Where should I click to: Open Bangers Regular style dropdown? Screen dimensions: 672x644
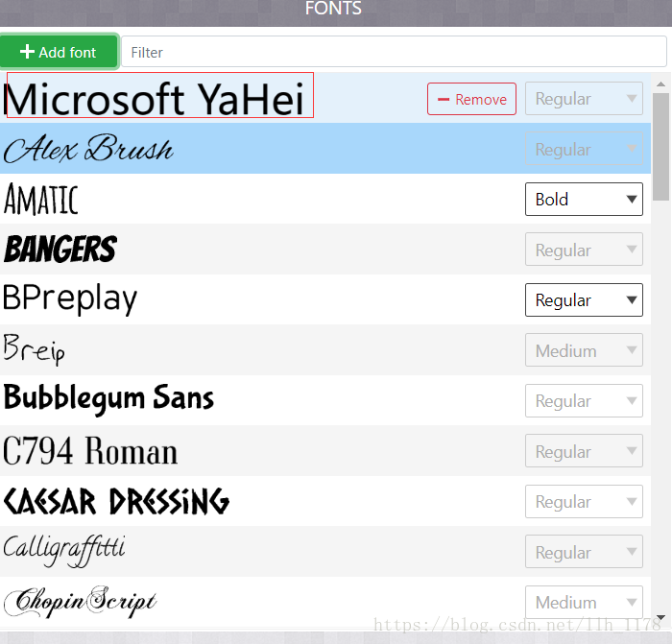[584, 250]
